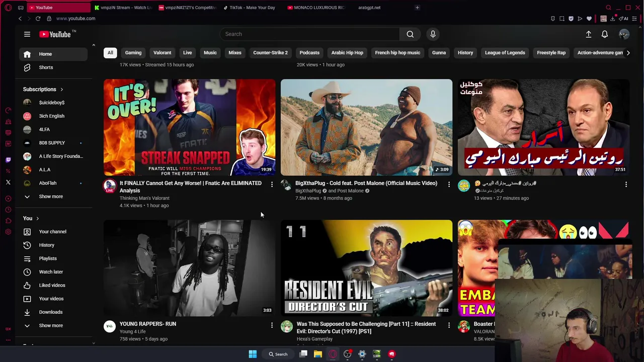Click the YouTube search input field
This screenshot has width=644, height=362.
point(309,34)
